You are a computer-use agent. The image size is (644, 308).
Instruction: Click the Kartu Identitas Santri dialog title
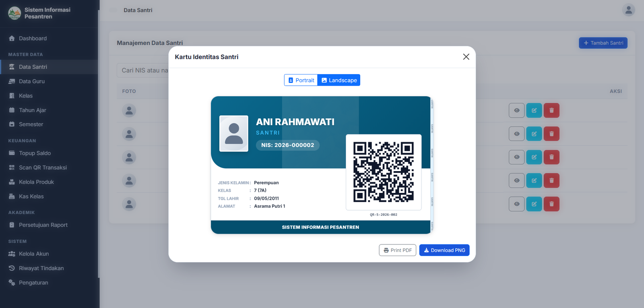point(206,57)
